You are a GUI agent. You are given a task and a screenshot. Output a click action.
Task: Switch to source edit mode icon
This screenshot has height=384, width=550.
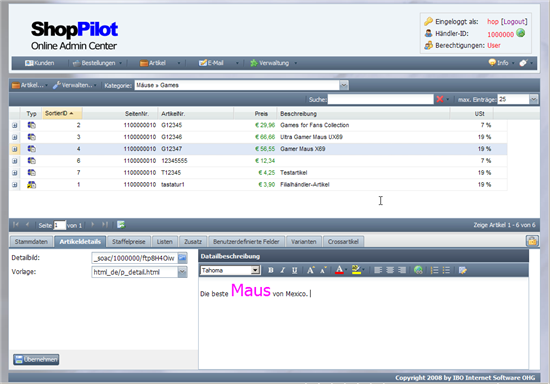463,270
